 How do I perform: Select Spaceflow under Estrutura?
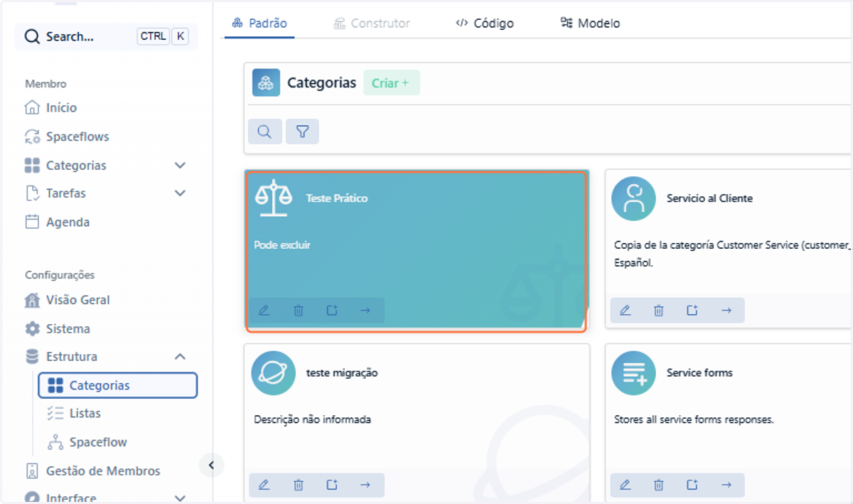point(87,442)
